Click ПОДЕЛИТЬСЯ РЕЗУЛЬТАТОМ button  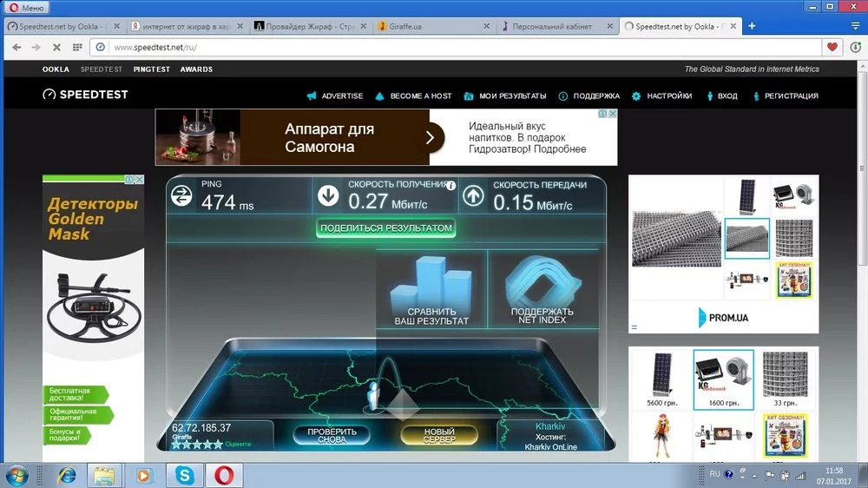(x=386, y=228)
